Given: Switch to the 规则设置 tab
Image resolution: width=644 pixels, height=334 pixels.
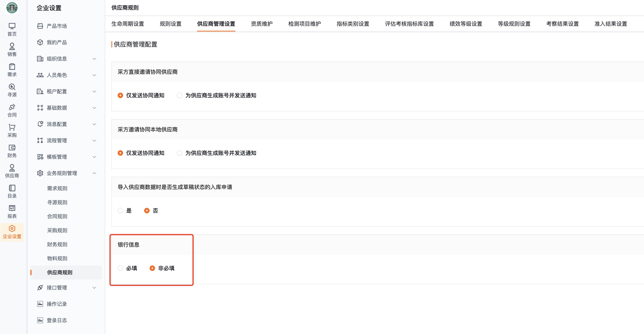Looking at the screenshot, I should click(x=170, y=24).
